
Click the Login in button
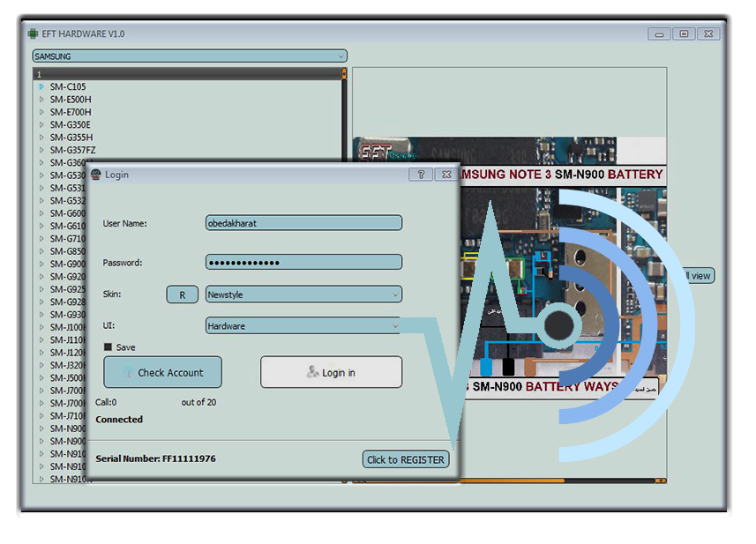click(331, 372)
